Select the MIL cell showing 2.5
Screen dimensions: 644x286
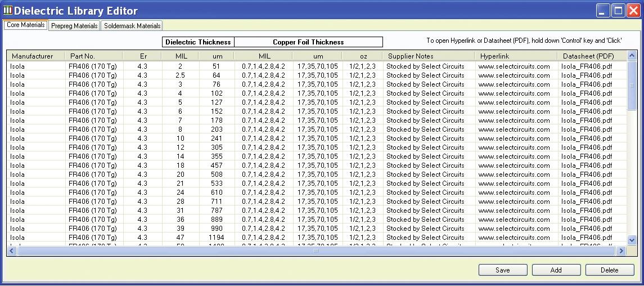tap(181, 75)
